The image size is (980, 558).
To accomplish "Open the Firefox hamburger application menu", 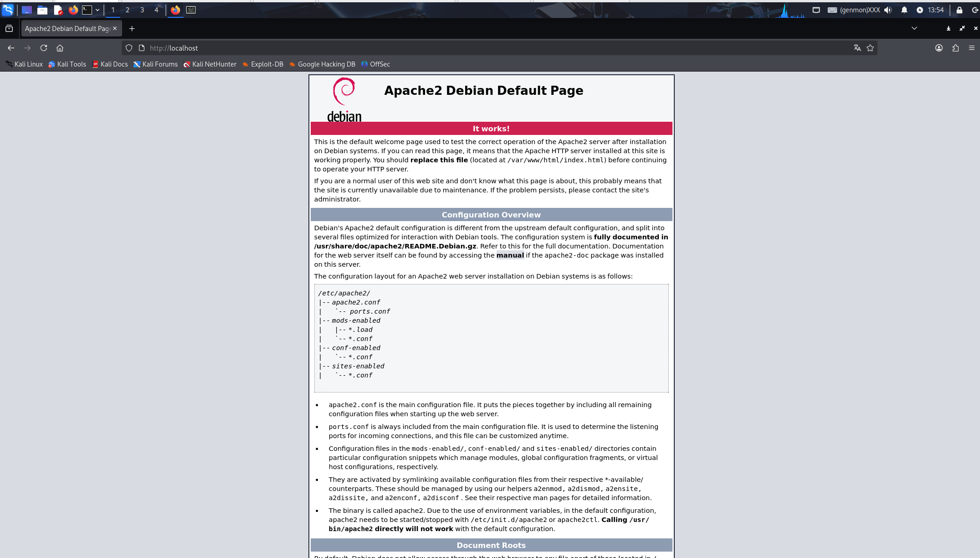I will click(971, 48).
